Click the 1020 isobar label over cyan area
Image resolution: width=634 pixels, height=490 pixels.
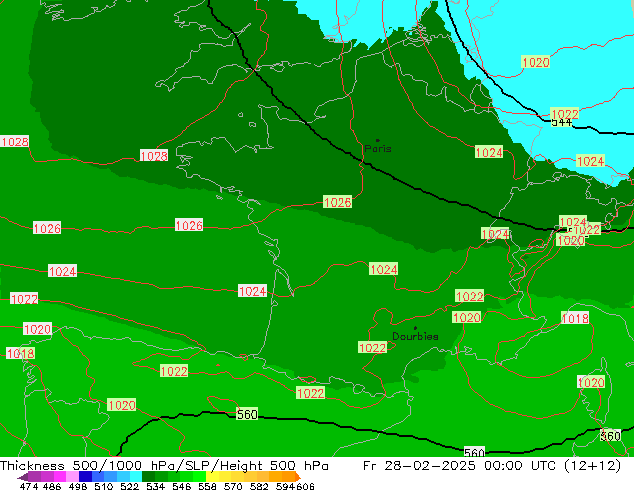[x=536, y=62]
